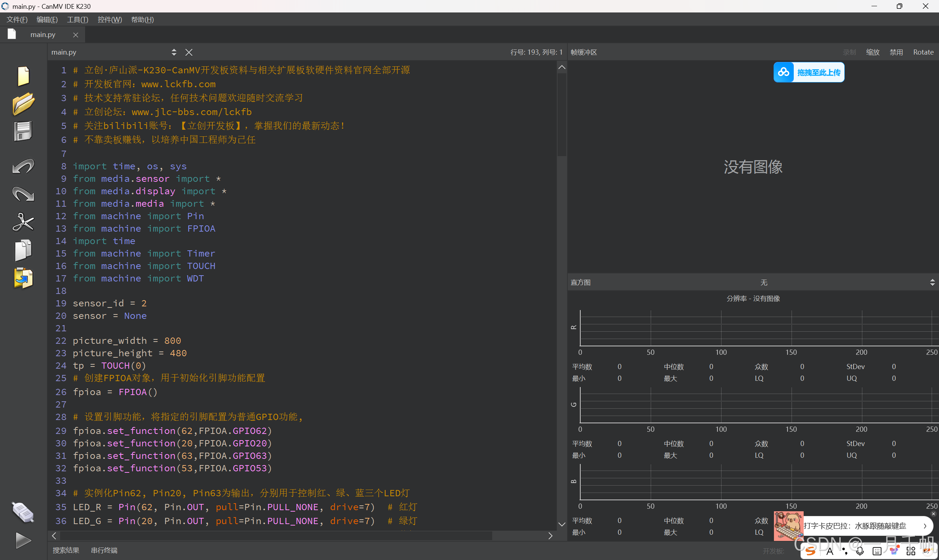Image resolution: width=939 pixels, height=560 pixels.
Task: Open the 控件(W) menu
Action: pyautogui.click(x=110, y=20)
